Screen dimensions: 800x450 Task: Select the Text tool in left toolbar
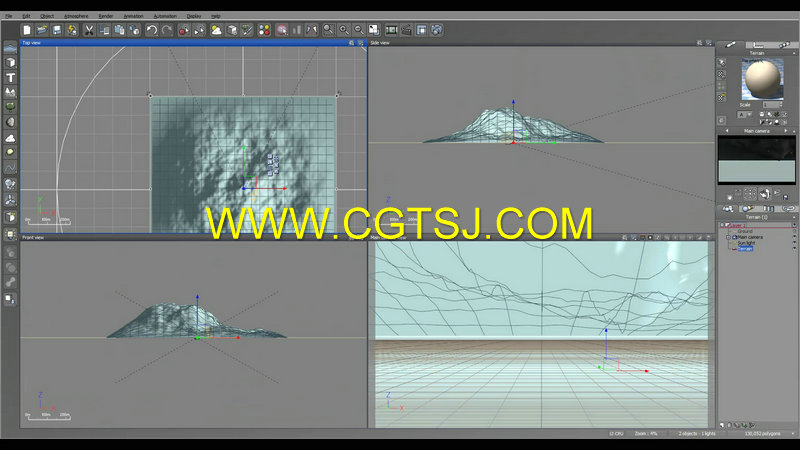tap(10, 78)
